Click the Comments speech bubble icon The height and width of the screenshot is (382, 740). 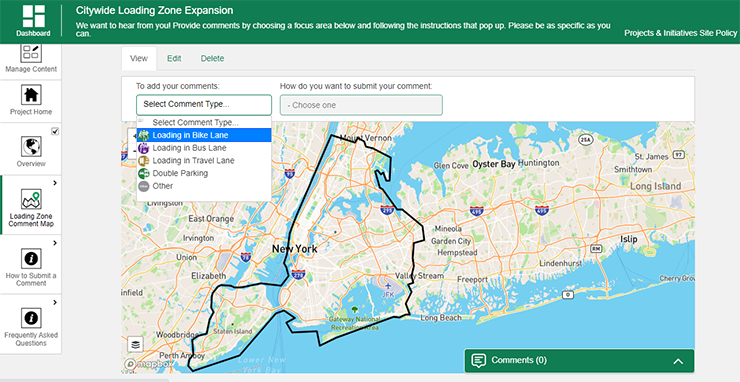click(x=479, y=360)
